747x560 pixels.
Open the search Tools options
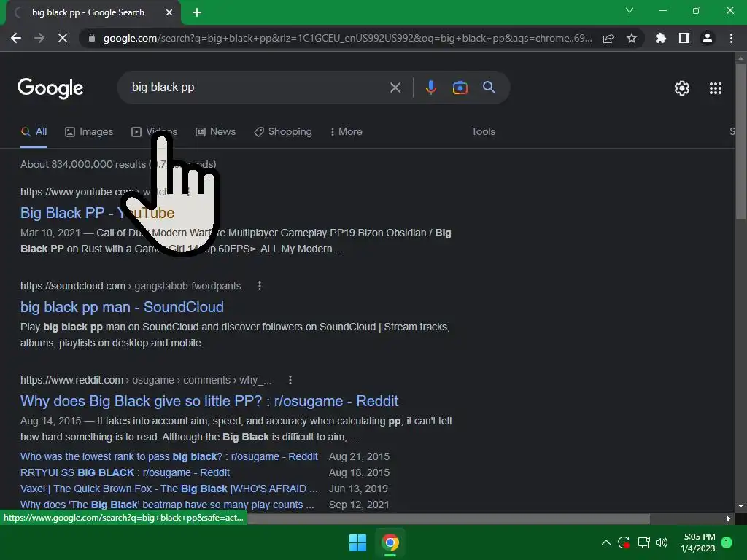484,132
